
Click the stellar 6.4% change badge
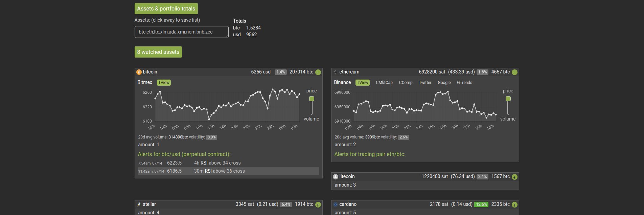(x=286, y=205)
